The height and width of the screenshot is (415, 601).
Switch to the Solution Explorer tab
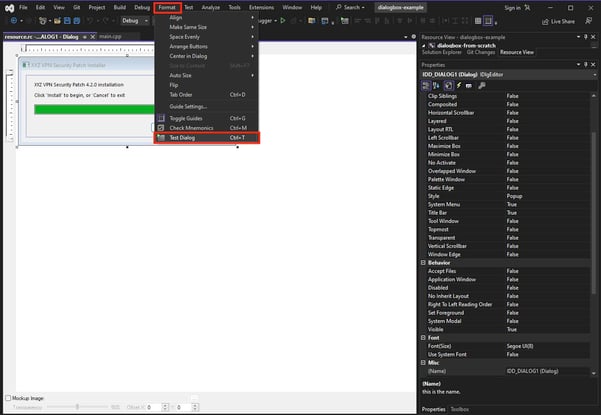click(x=440, y=51)
